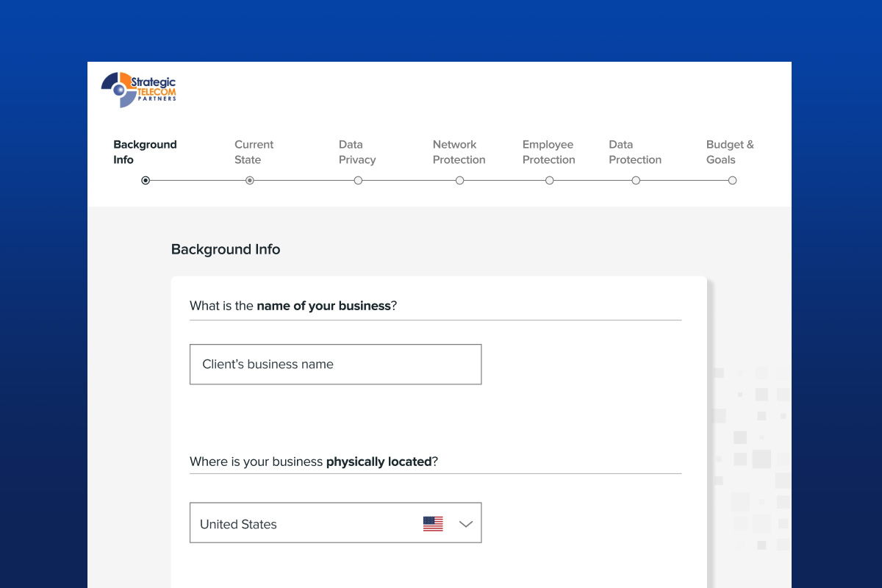Click the 'physically located' question text
Image resolution: width=882 pixels, height=588 pixels.
tap(314, 462)
